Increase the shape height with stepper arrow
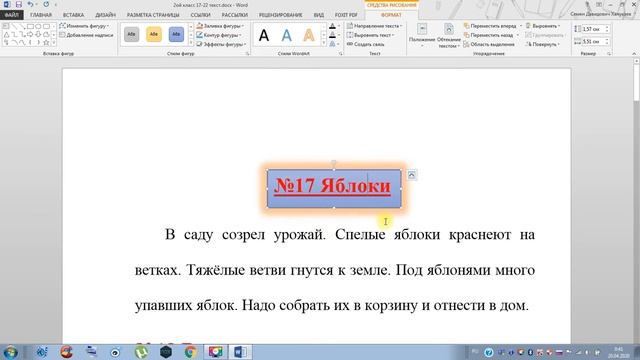 tap(607, 27)
